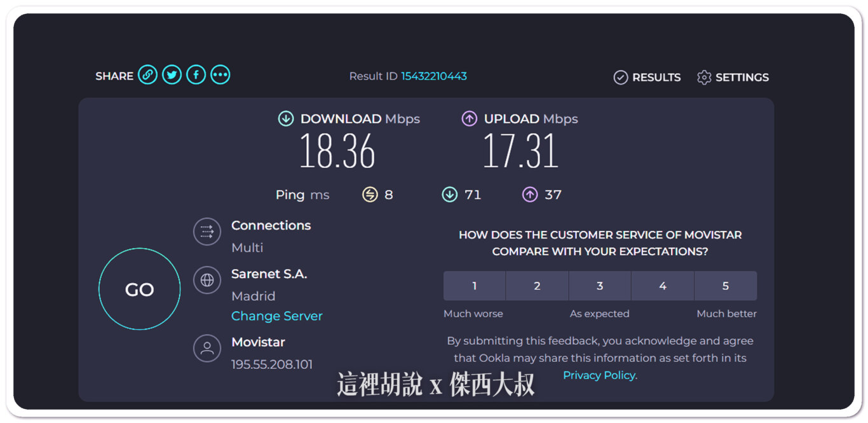The height and width of the screenshot is (423, 868).
Task: Open the Privacy Policy link
Action: click(600, 375)
